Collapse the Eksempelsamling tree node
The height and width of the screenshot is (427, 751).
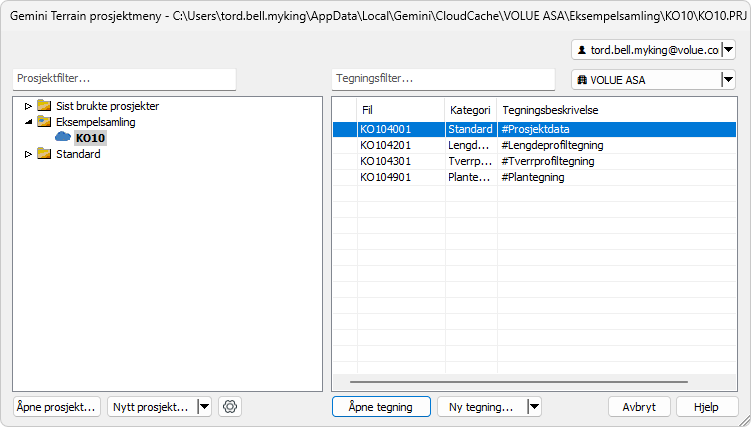(x=28, y=122)
